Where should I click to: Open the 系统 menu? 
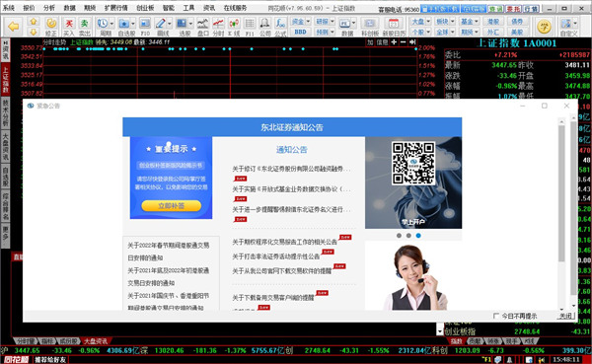click(9, 8)
